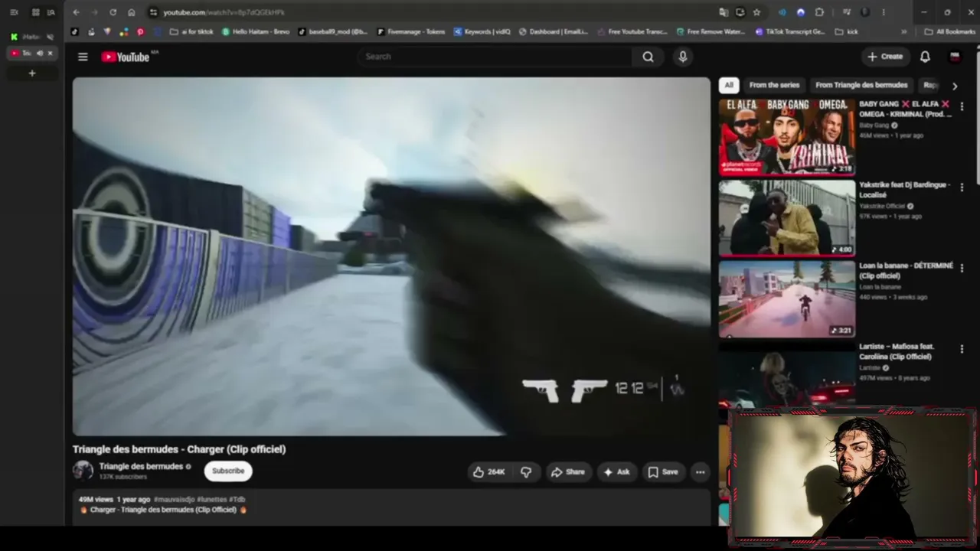Open the 'kick' bookmark folder

pos(847,32)
